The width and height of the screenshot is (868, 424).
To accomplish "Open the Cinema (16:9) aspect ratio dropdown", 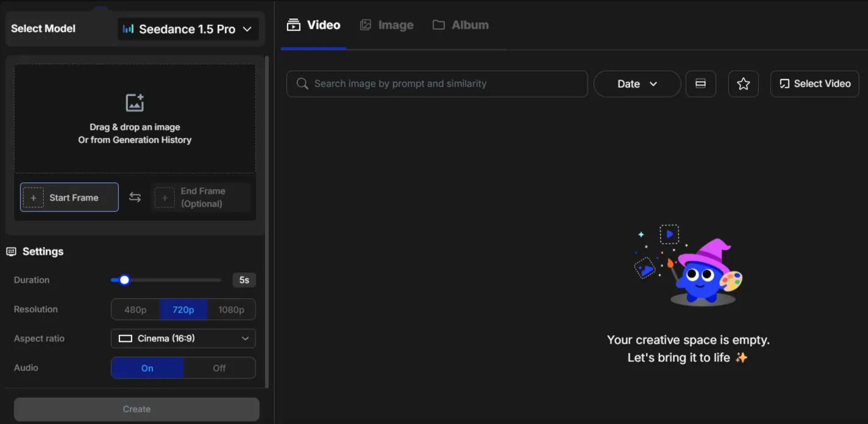I will point(183,339).
